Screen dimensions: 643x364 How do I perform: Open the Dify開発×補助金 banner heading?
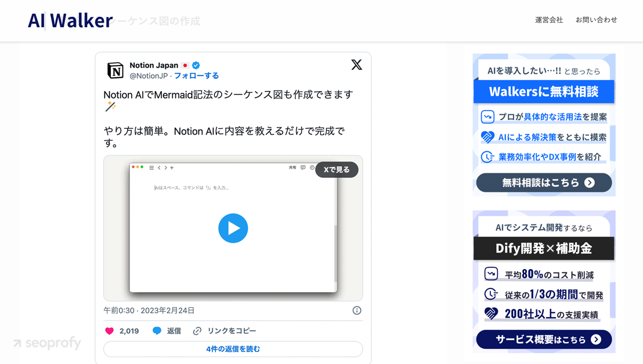click(x=544, y=248)
